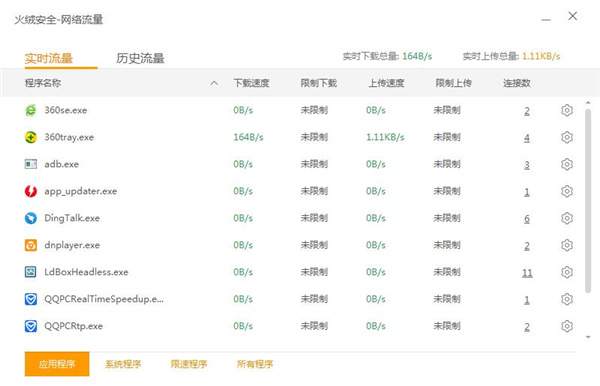Close the 网络流量 window
This screenshot has width=600, height=386.
(x=572, y=16)
